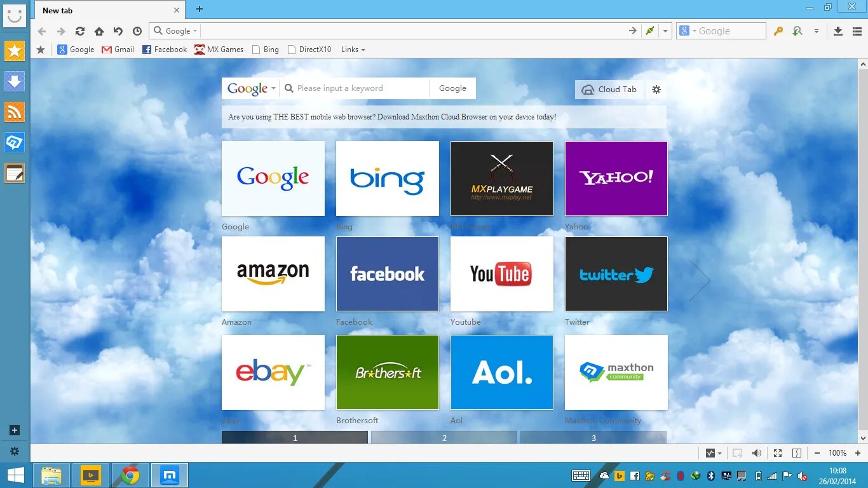Reload the current page

pos(80,31)
